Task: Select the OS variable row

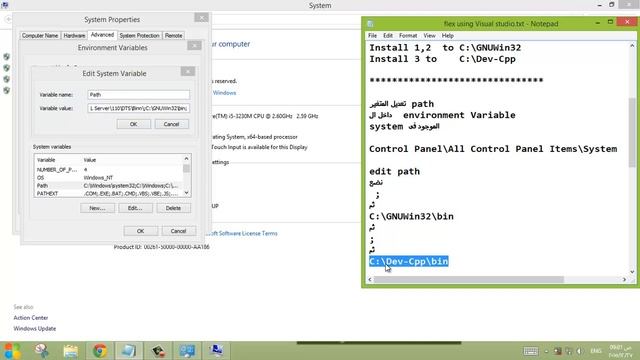Action: [x=109, y=178]
